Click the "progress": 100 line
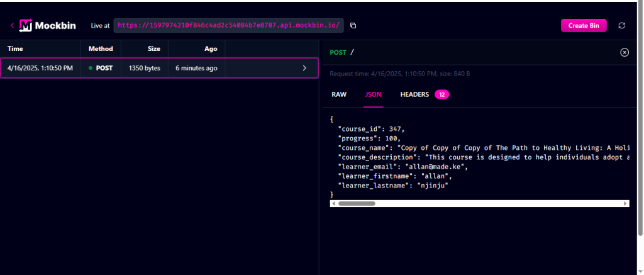 (x=369, y=138)
